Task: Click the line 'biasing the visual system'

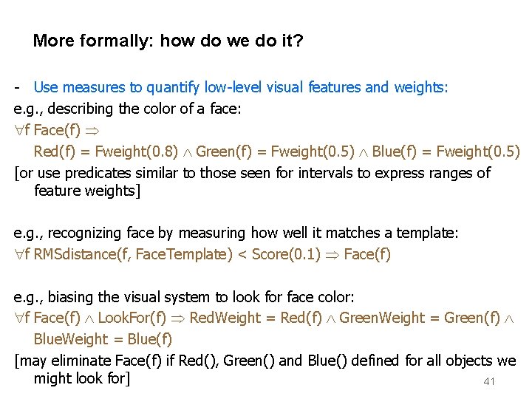Action: pos(184,298)
